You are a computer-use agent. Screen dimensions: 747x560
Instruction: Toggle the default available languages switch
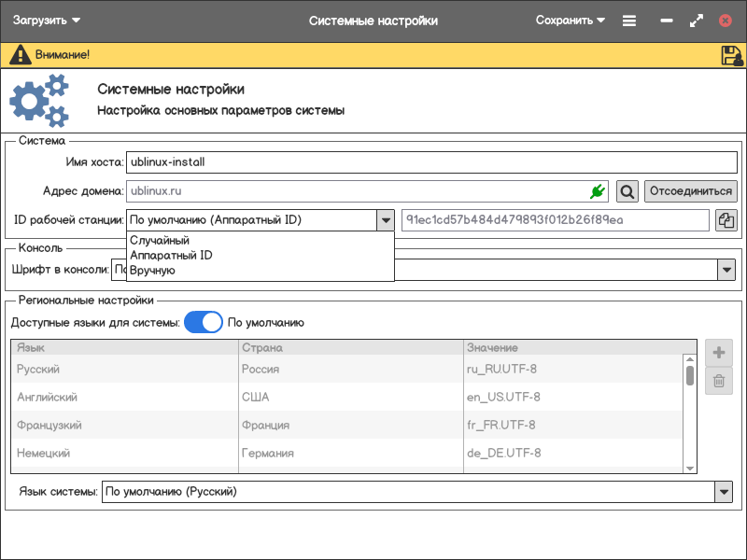[204, 322]
